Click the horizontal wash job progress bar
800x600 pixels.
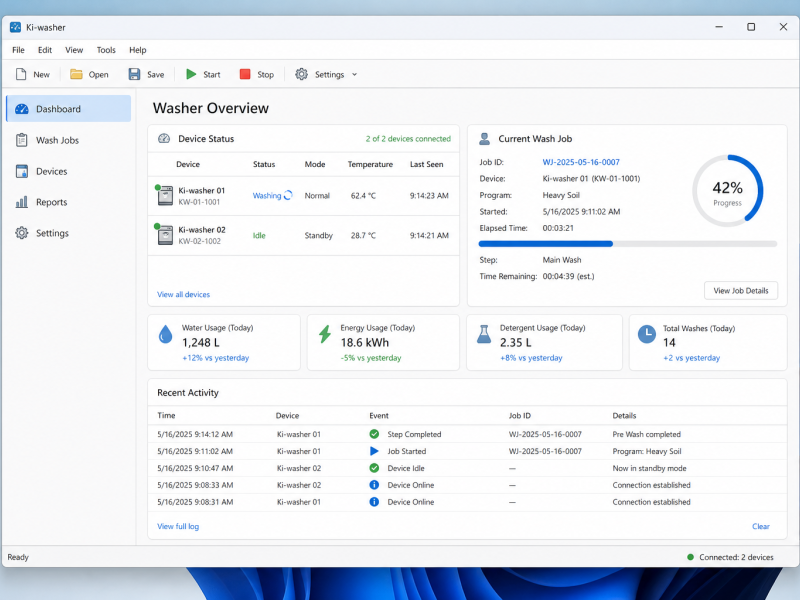pos(628,244)
